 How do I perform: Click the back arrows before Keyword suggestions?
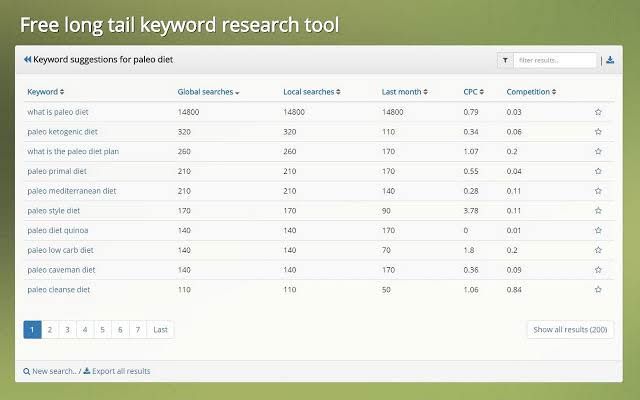27,60
